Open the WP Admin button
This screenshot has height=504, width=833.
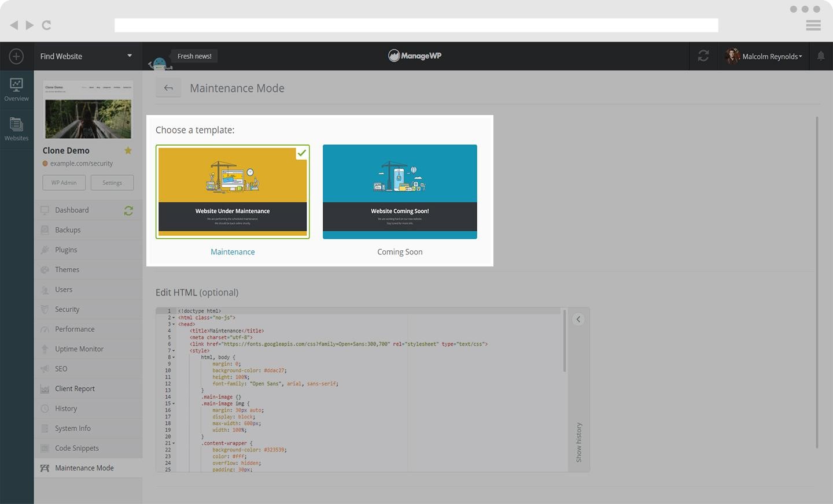click(64, 183)
